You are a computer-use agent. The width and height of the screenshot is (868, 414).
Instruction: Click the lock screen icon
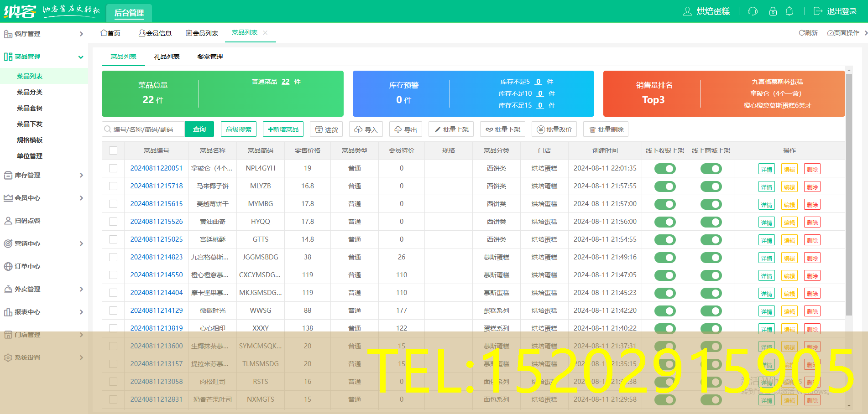coord(773,11)
